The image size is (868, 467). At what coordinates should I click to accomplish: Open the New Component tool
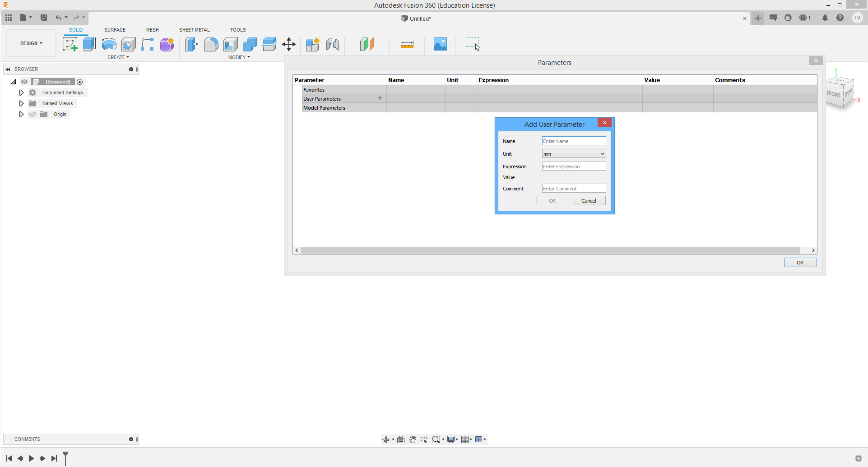(x=312, y=44)
